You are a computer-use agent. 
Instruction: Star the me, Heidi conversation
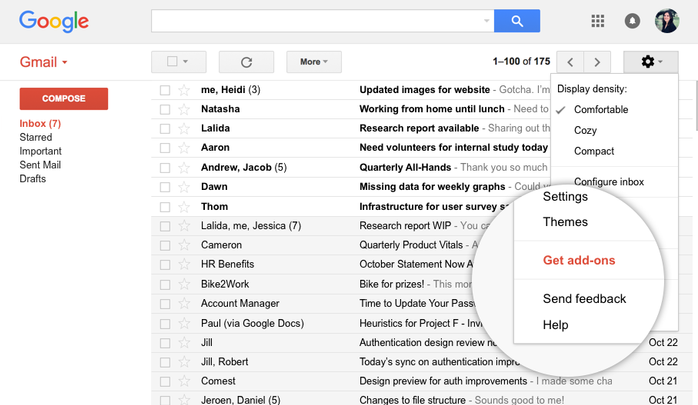point(184,90)
